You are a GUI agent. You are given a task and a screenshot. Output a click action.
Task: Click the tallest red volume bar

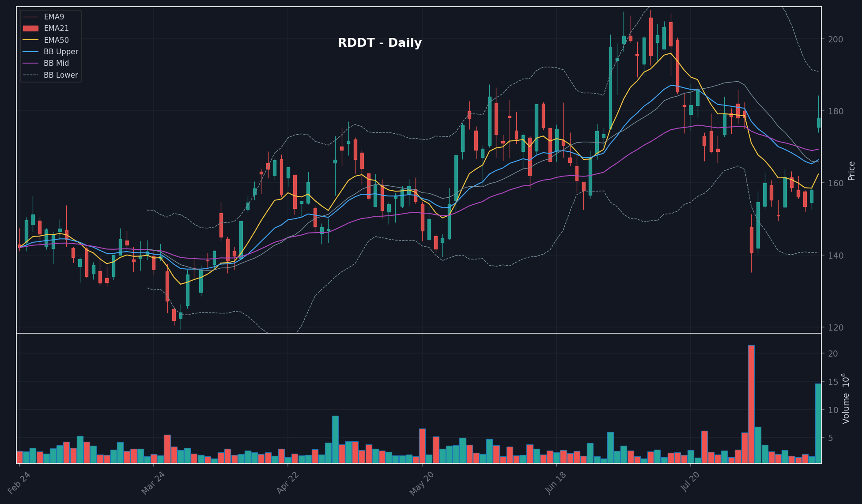pos(751,404)
